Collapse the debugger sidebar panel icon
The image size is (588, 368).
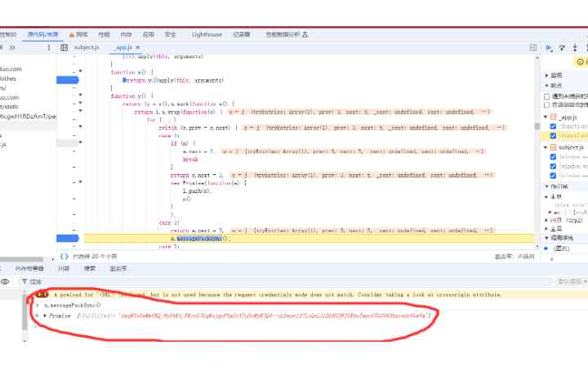coord(532,47)
